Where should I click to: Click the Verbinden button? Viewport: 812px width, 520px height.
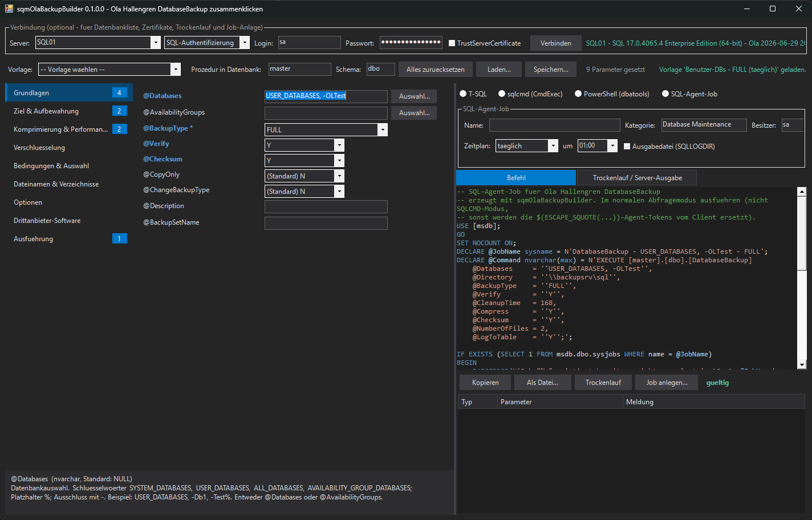[555, 43]
